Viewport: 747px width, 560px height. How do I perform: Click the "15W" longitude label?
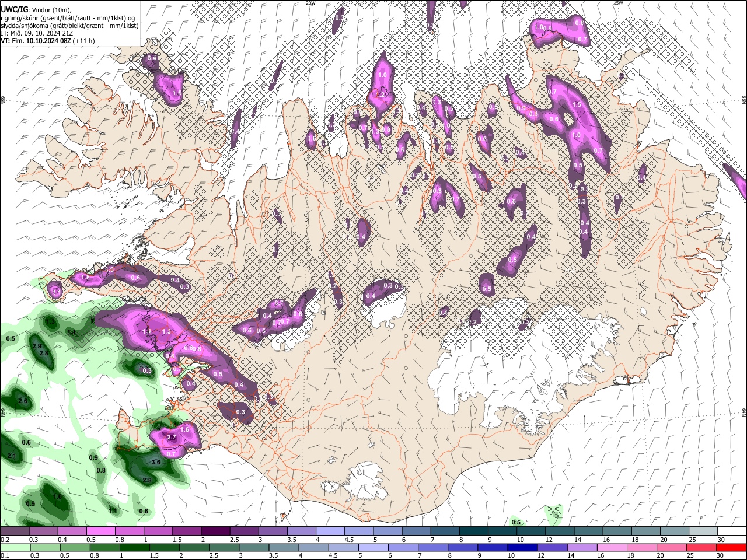617,3
